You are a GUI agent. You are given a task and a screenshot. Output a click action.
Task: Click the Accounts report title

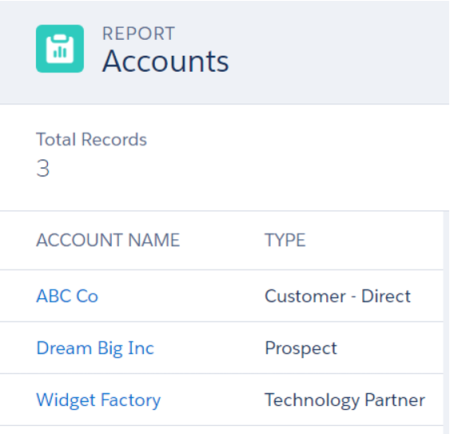coord(165,61)
